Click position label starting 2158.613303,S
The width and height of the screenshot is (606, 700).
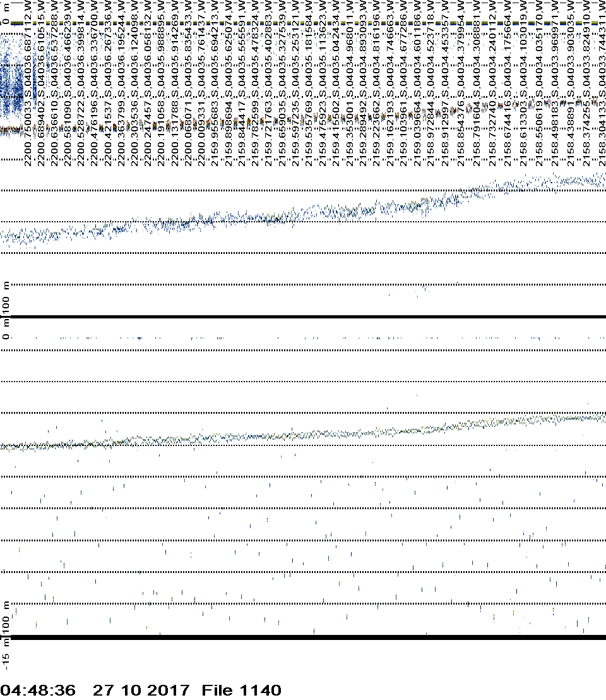click(523, 83)
